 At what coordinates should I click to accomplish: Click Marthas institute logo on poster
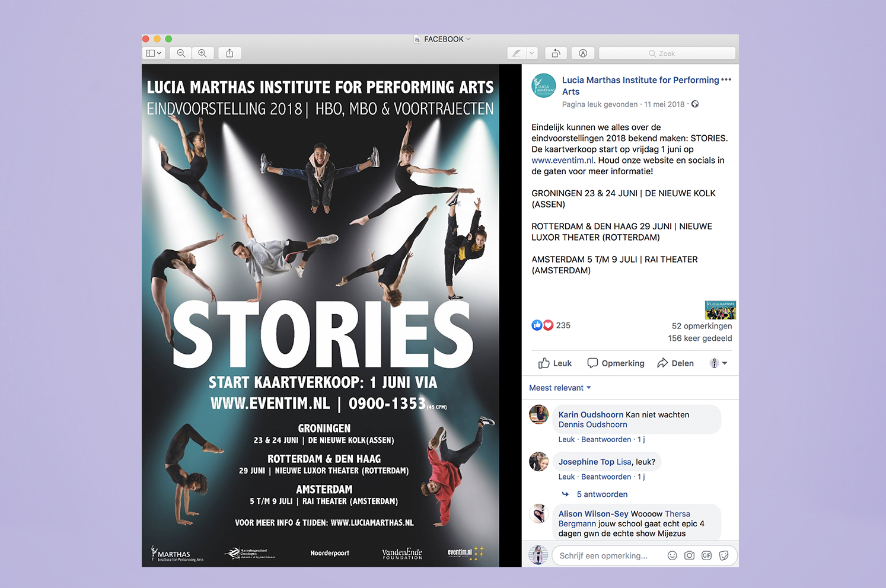[x=177, y=554]
